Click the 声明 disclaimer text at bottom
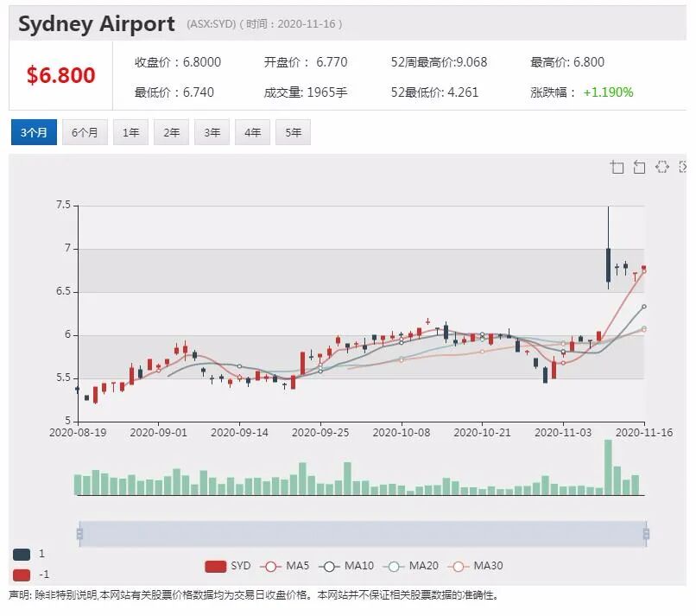 pyautogui.click(x=254, y=595)
